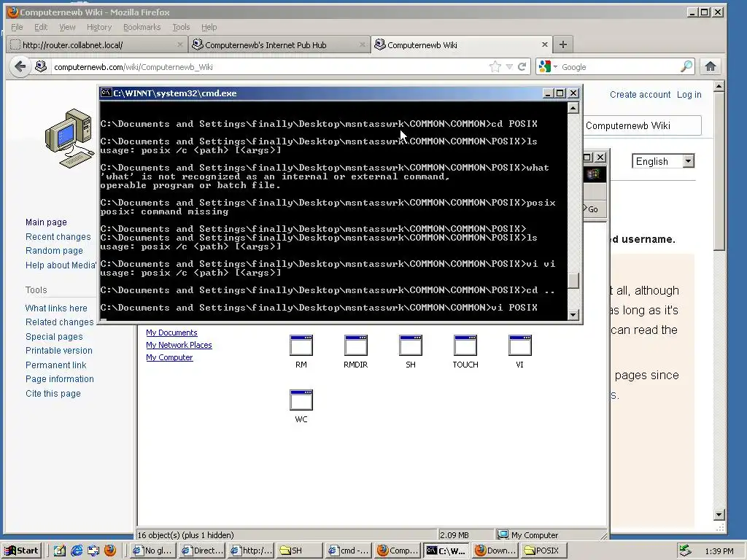Open the File menu
Viewport: 747px width, 560px height.
[x=17, y=27]
